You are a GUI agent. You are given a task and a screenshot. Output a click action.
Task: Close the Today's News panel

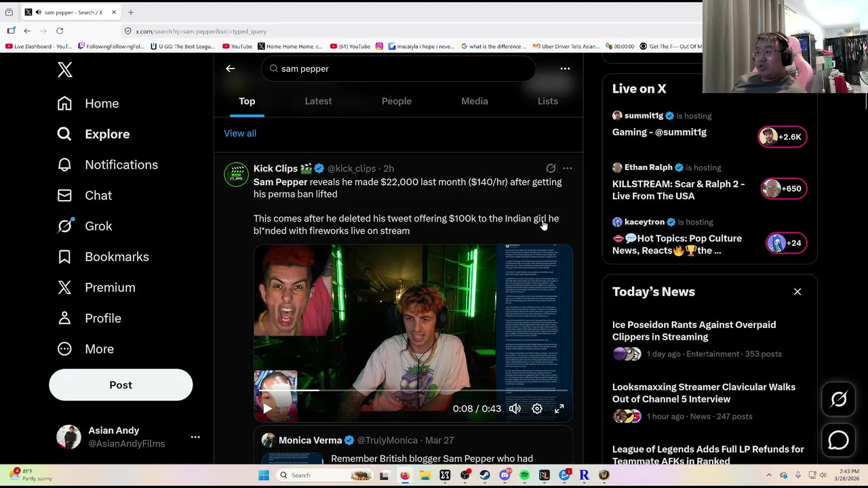click(797, 291)
